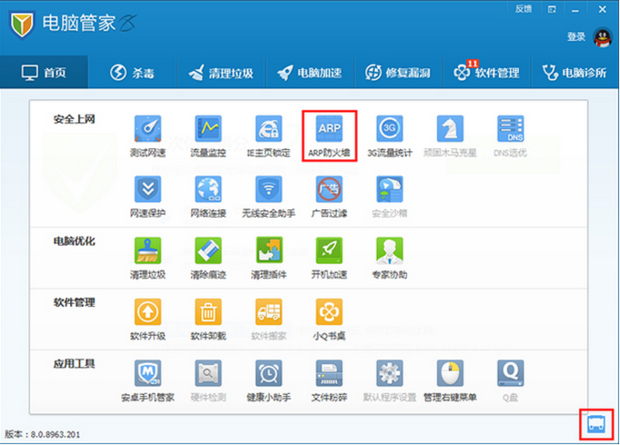
Task: Launch 广告过滤 ad filter
Action: click(x=329, y=194)
